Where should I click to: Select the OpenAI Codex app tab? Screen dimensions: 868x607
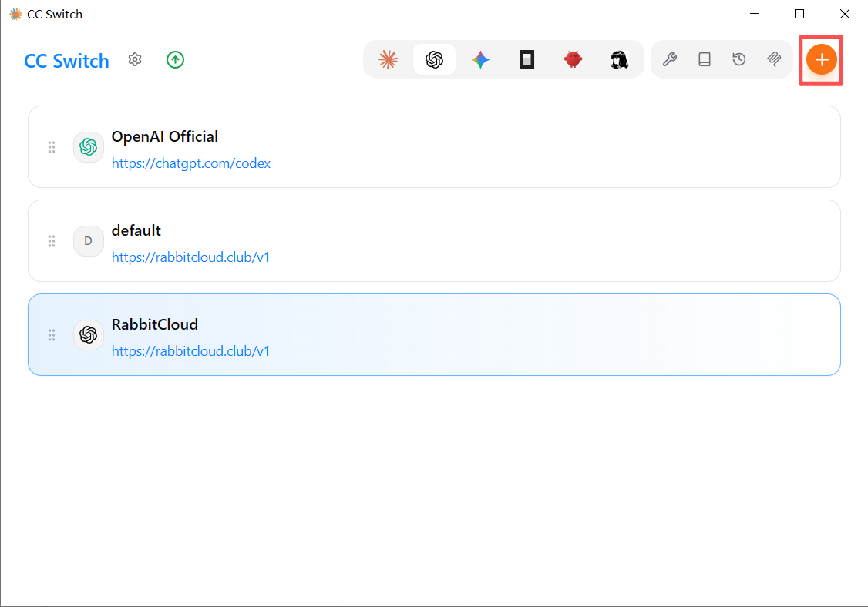pos(435,59)
